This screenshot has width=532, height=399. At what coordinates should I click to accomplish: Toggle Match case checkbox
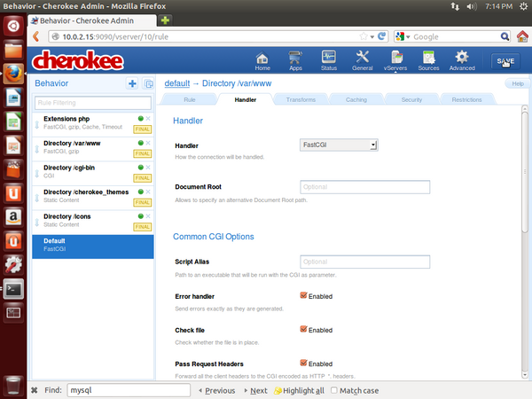334,390
